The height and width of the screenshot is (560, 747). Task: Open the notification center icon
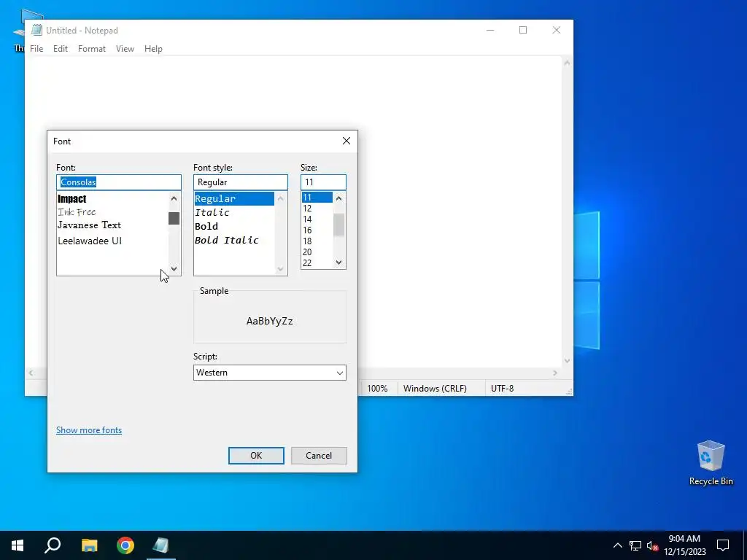[x=723, y=545]
